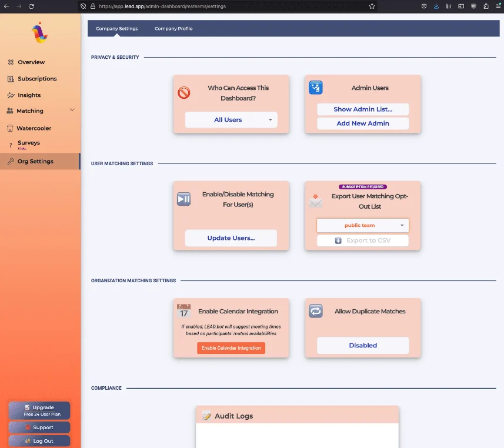The width and height of the screenshot is (504, 448).
Task: Open browser hamburger menu
Action: tap(498, 6)
